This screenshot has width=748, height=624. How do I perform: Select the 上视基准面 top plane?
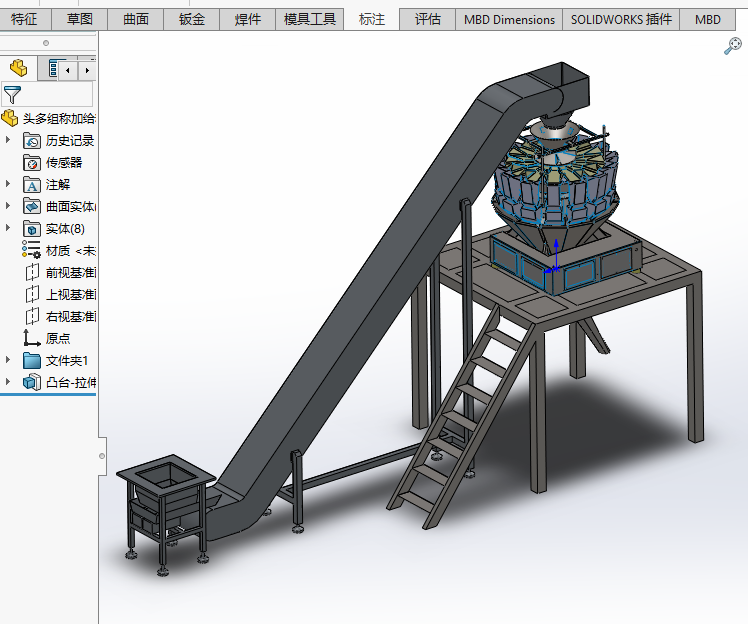70,294
